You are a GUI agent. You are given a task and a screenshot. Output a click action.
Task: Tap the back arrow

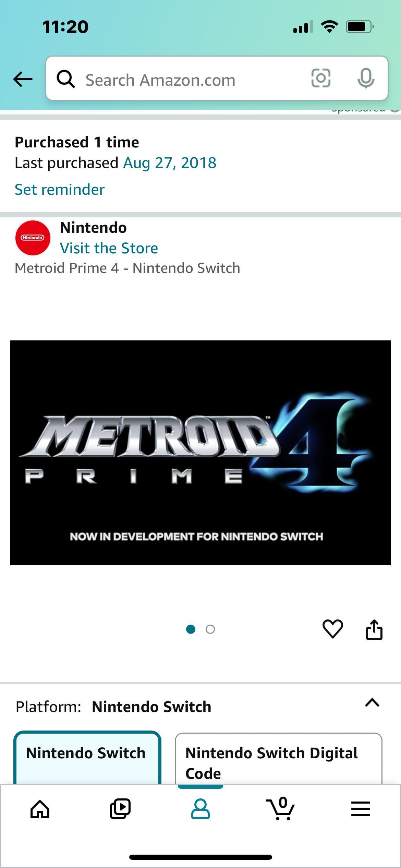tap(23, 79)
